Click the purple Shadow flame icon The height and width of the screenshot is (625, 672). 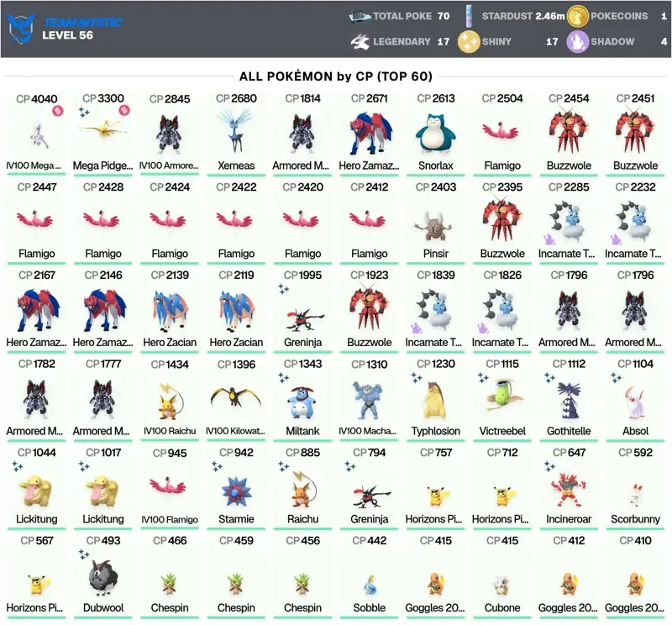(x=577, y=41)
